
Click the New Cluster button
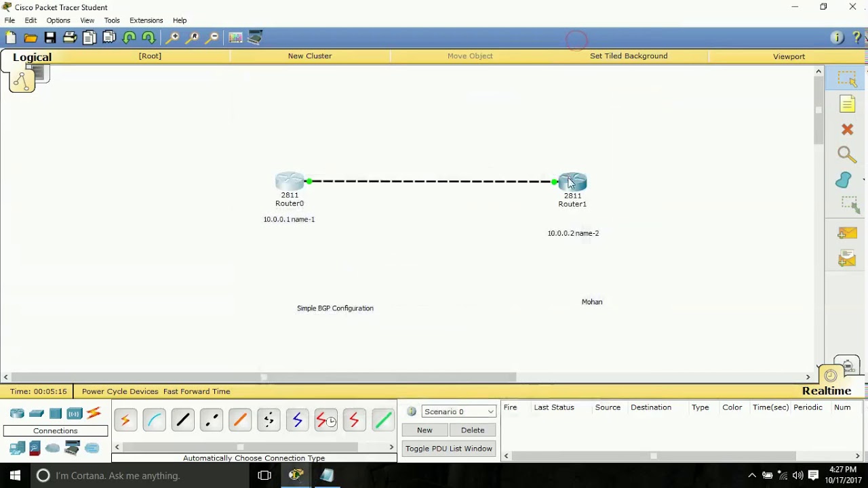pyautogui.click(x=310, y=56)
